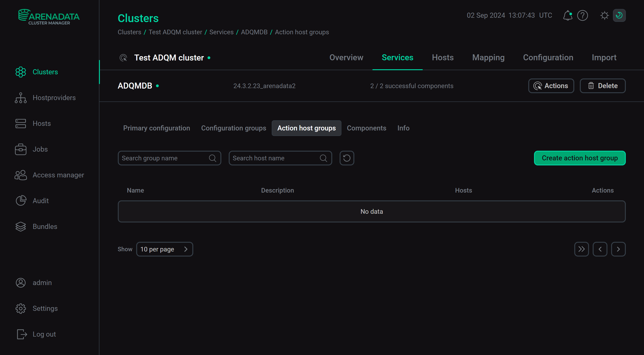Follow the Services breadcrumb link
Viewport: 644px width, 355px height.
pos(221,32)
